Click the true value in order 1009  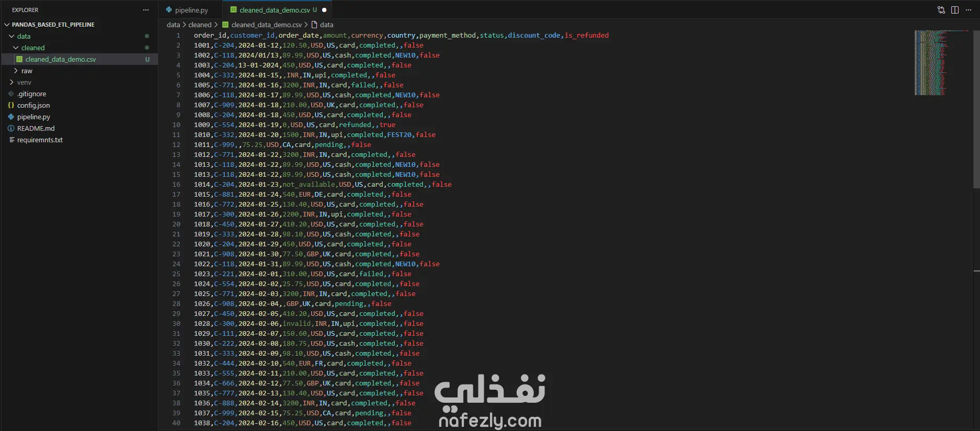pyautogui.click(x=388, y=125)
